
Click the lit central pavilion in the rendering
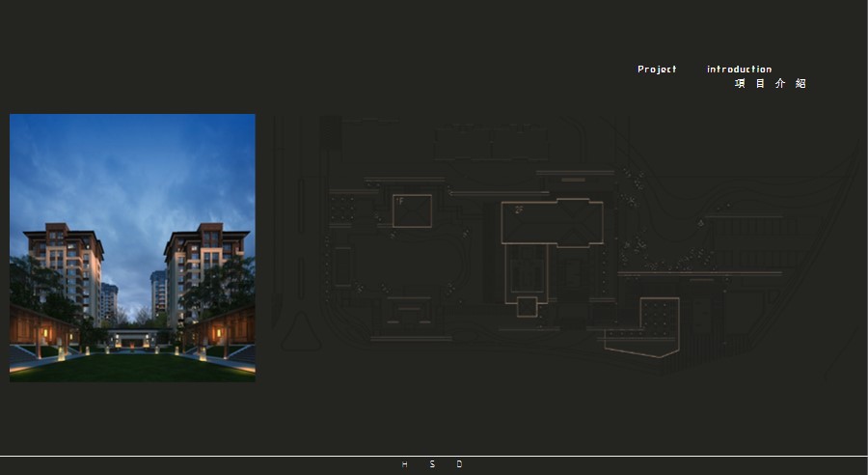tap(133, 337)
